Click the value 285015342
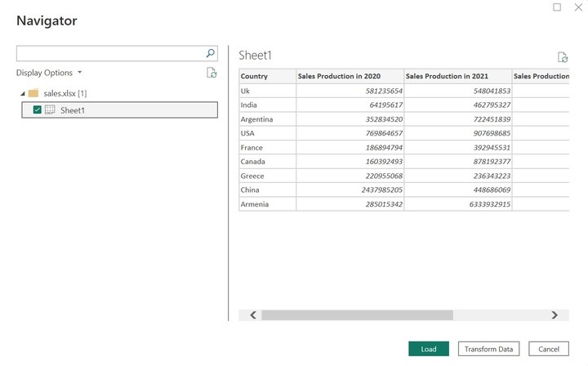The width and height of the screenshot is (588, 366). pos(384,204)
